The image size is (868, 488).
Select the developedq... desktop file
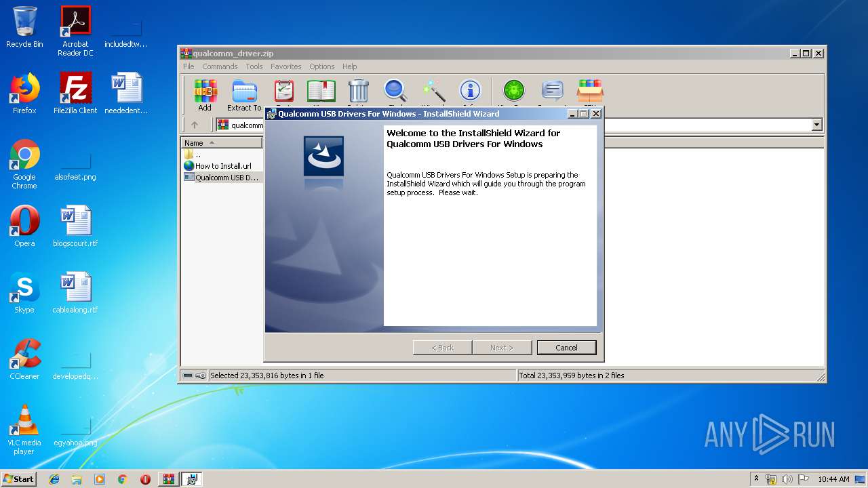point(75,363)
